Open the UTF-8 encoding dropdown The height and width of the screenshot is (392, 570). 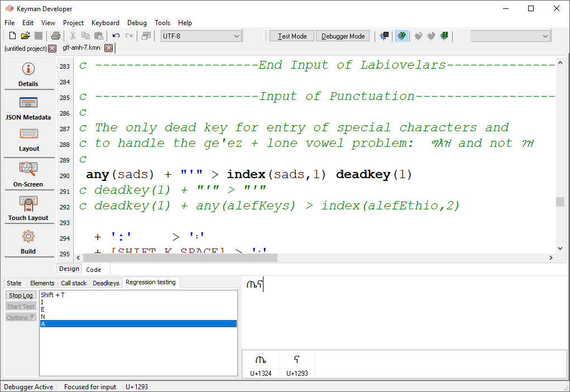coord(201,36)
